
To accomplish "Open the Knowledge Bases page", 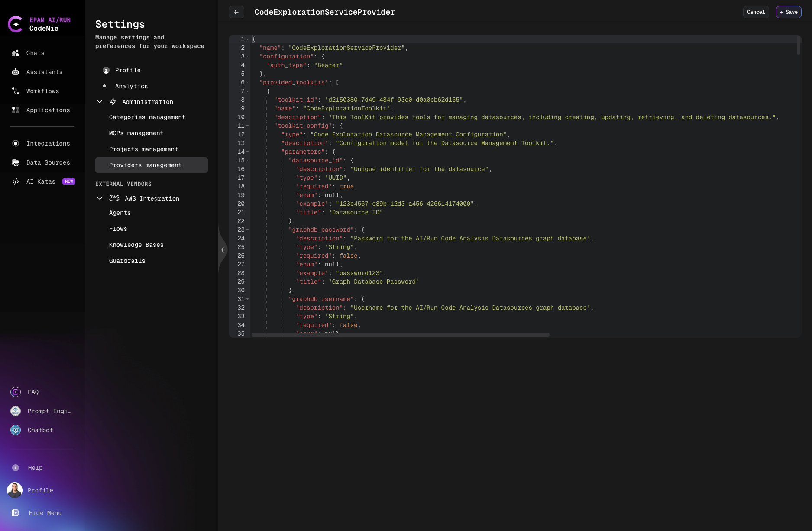I will click(136, 245).
